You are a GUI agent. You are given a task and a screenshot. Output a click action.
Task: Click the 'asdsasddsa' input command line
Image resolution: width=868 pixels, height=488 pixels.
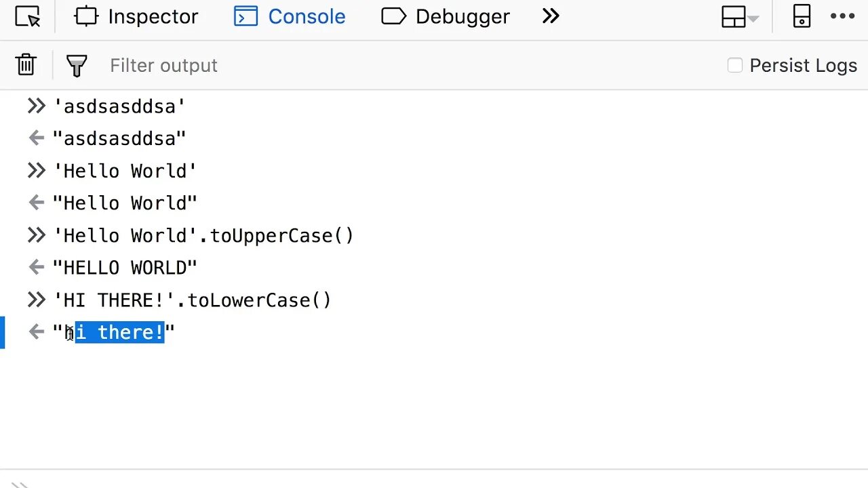119,106
